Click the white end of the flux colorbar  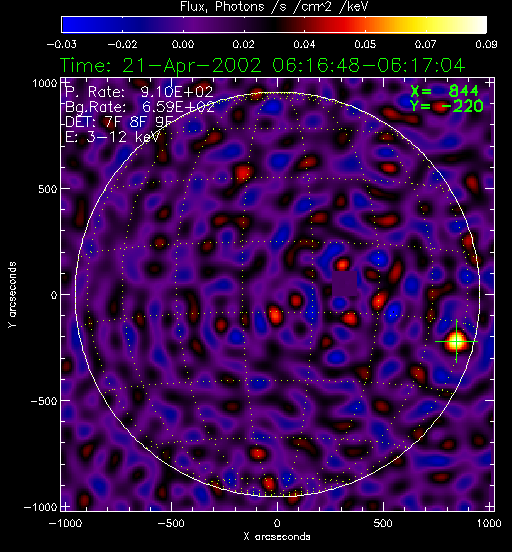pos(475,25)
